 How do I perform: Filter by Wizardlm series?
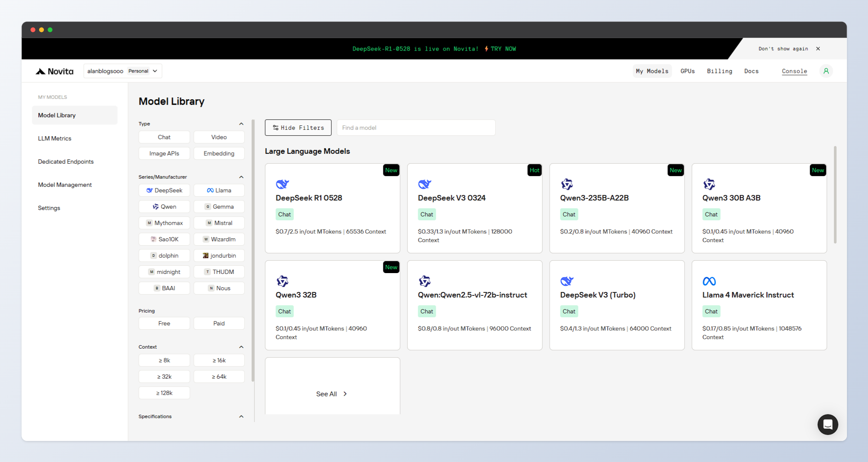coord(219,239)
